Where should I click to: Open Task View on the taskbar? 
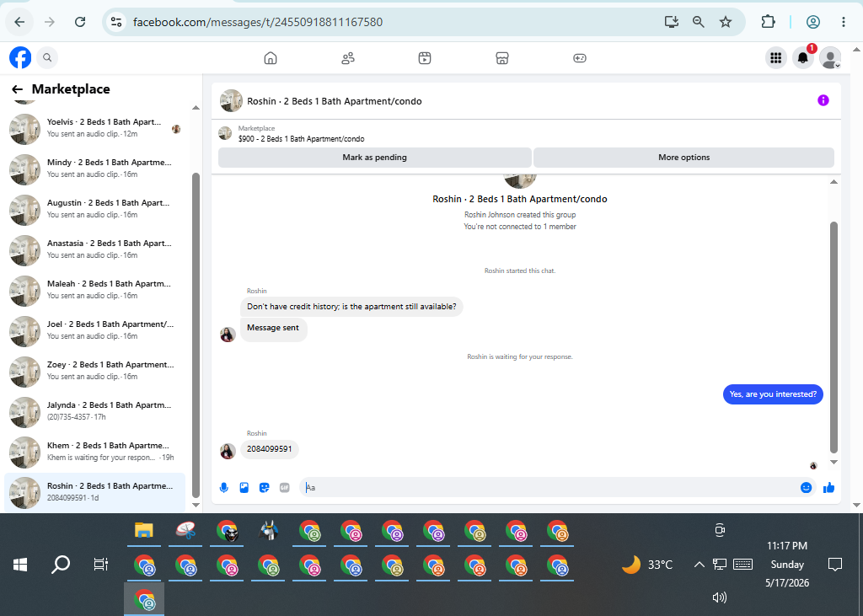coord(101,565)
